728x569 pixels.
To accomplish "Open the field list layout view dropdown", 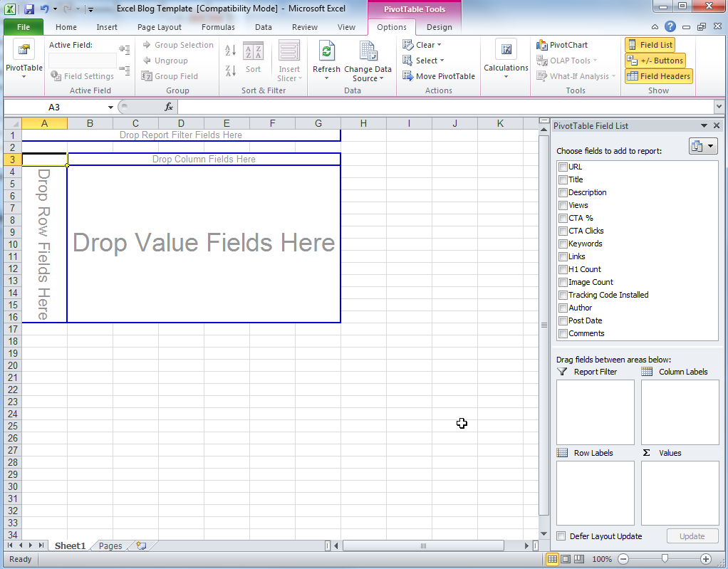I will coord(703,147).
